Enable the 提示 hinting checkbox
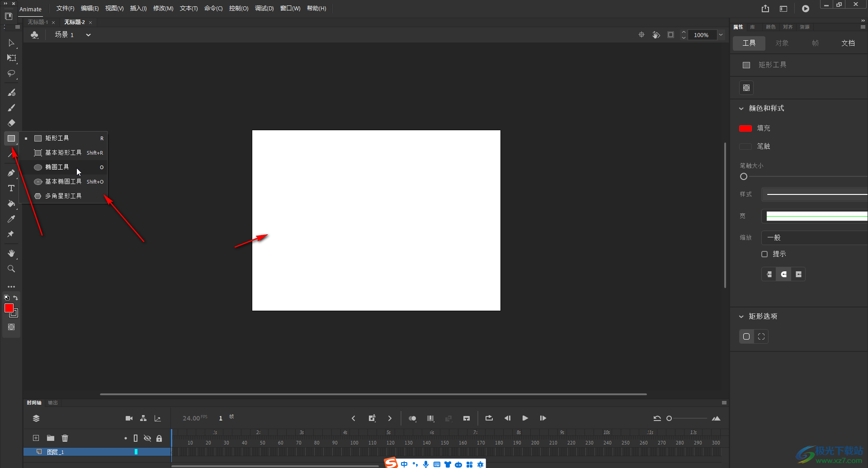 pos(764,254)
